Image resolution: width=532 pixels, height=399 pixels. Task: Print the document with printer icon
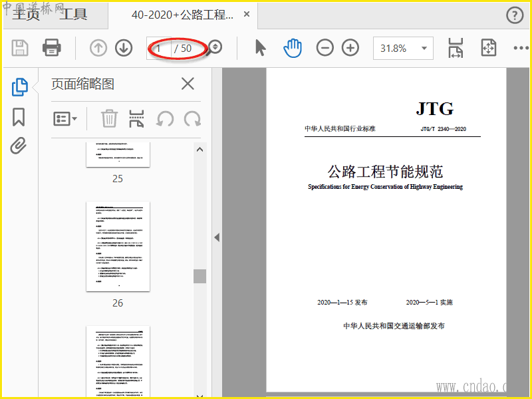coord(52,47)
